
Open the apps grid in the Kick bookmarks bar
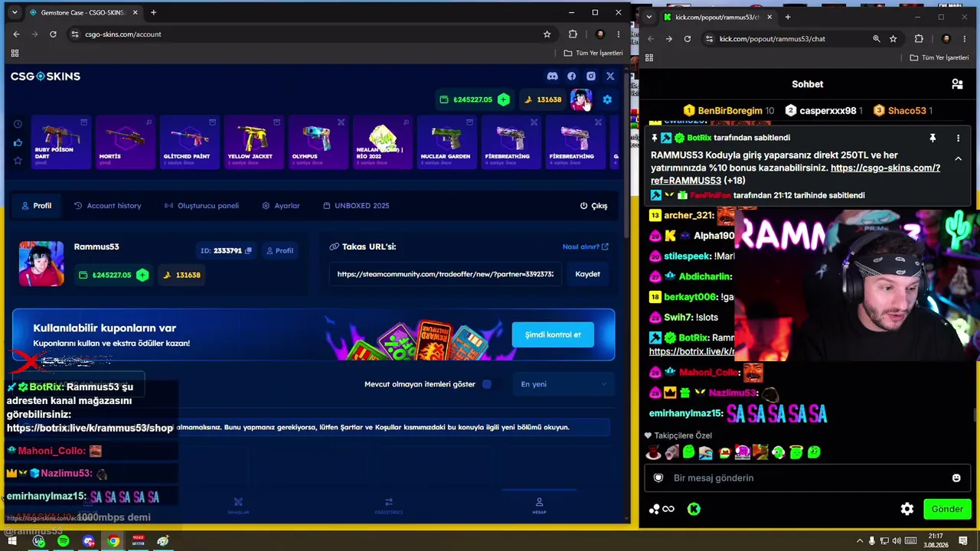tap(649, 57)
